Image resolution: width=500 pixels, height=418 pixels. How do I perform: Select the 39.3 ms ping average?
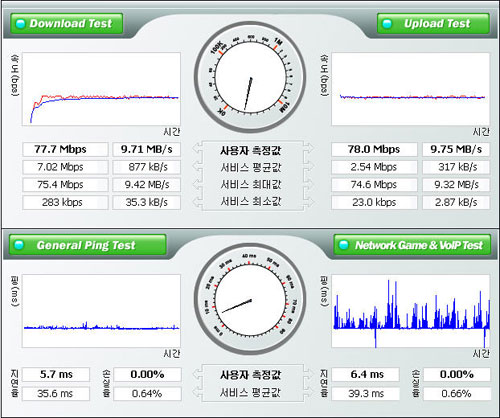pos(366,394)
